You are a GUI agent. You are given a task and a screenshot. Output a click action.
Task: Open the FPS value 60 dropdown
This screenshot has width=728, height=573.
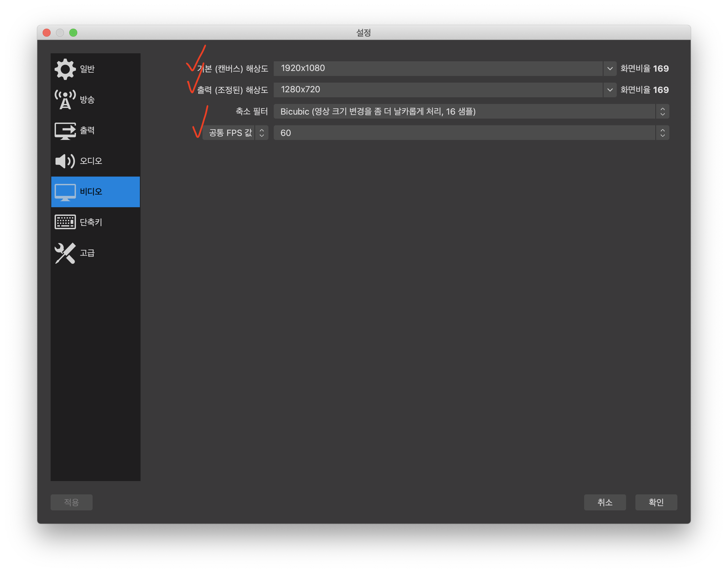[471, 133]
